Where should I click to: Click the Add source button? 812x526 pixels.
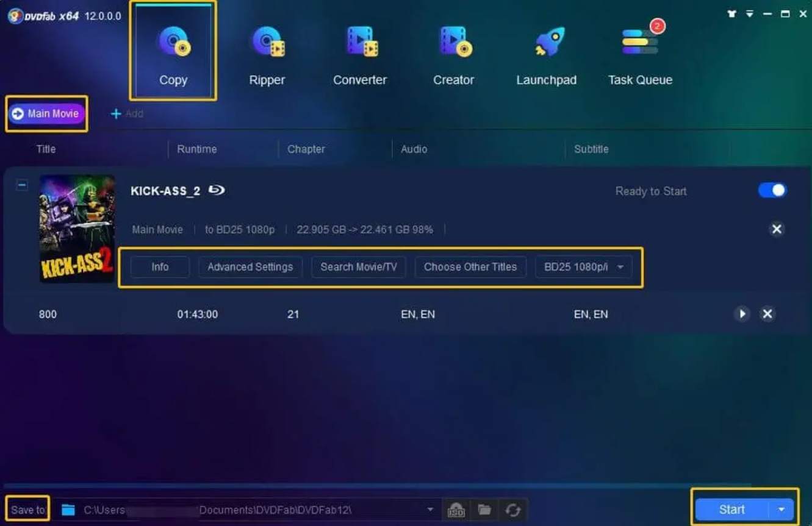[127, 113]
